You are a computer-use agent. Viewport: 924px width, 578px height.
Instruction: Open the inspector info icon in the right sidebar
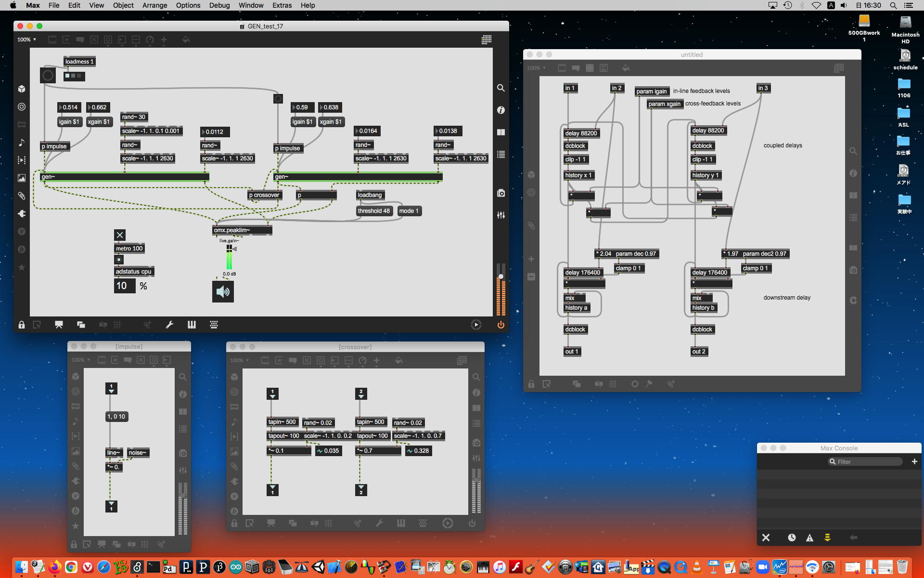coord(500,110)
